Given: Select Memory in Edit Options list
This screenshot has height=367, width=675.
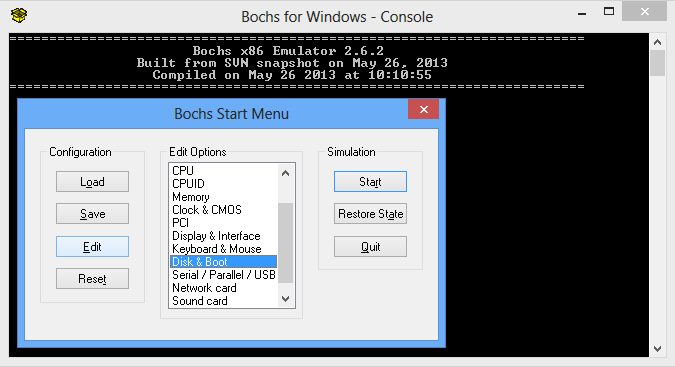Looking at the screenshot, I should pos(224,197).
